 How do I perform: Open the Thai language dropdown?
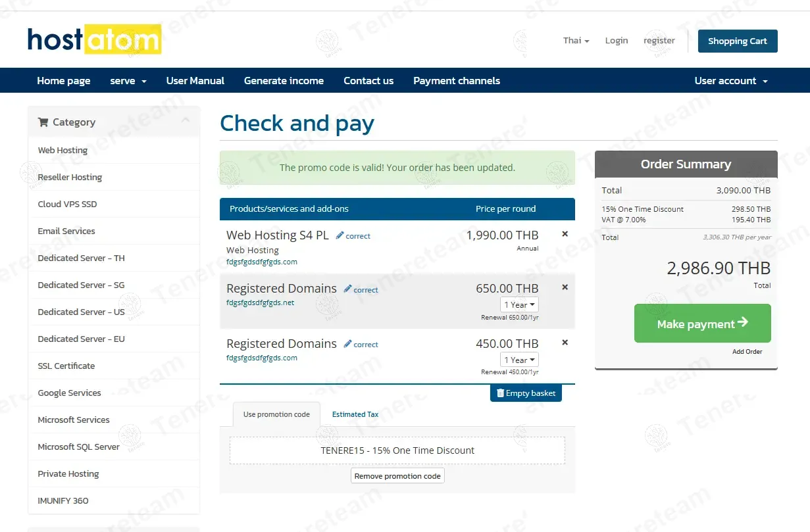click(576, 41)
